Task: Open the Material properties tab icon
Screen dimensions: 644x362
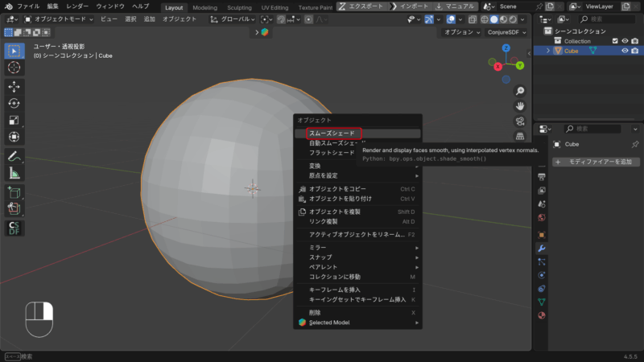Action: click(542, 315)
